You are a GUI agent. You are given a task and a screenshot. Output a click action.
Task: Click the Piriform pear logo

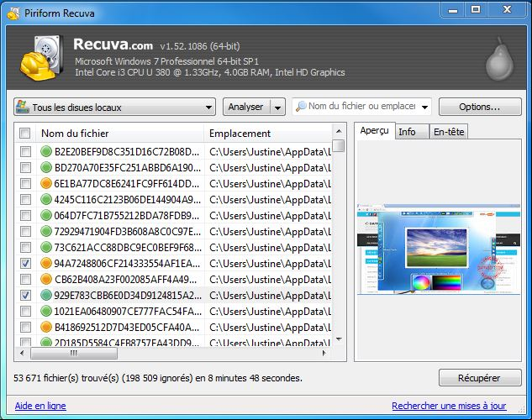pos(499,59)
